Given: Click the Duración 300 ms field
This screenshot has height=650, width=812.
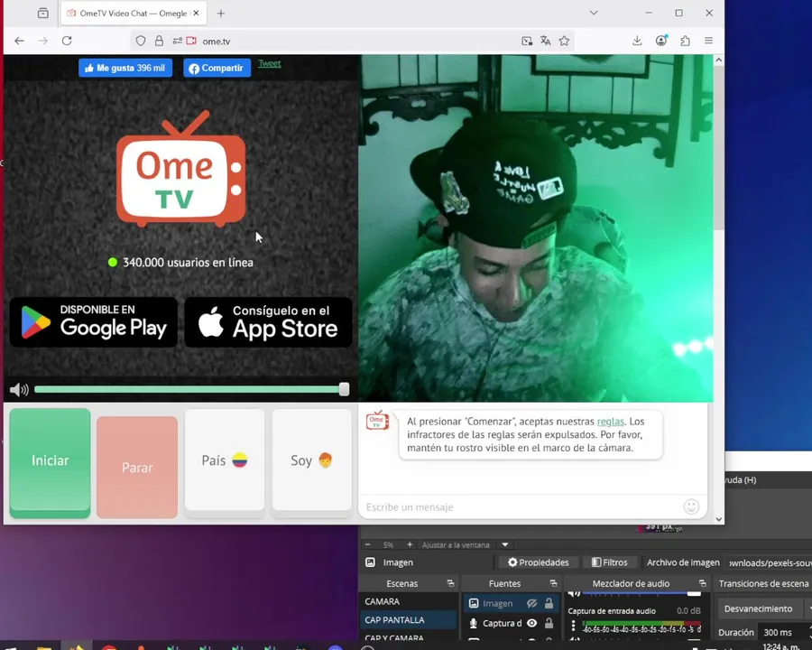Looking at the screenshot, I should click(x=784, y=632).
